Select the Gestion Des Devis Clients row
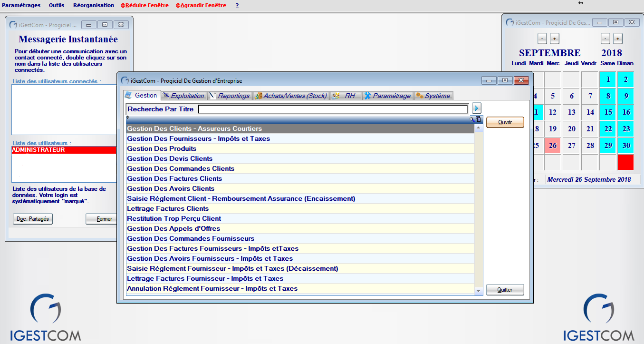 click(300, 158)
